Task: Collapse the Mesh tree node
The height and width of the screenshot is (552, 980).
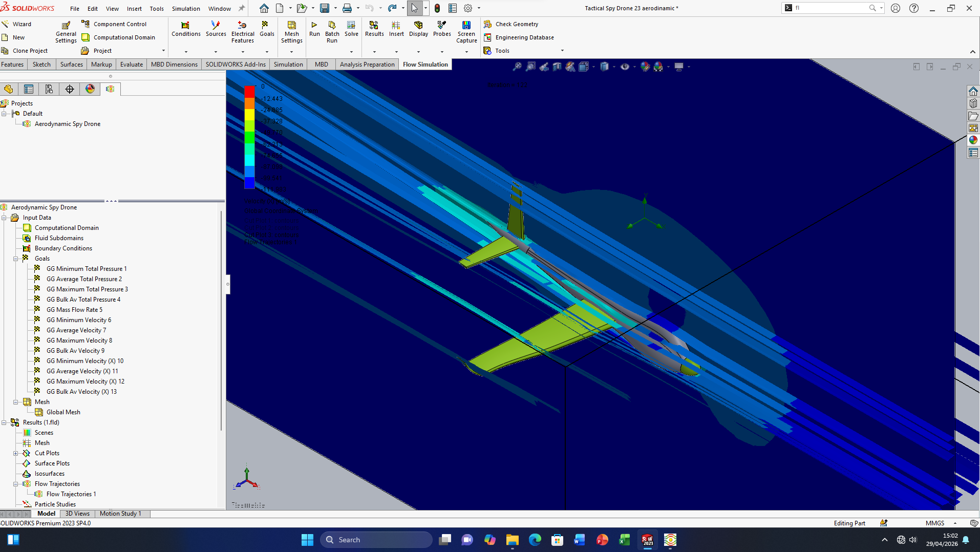Action: tap(16, 402)
